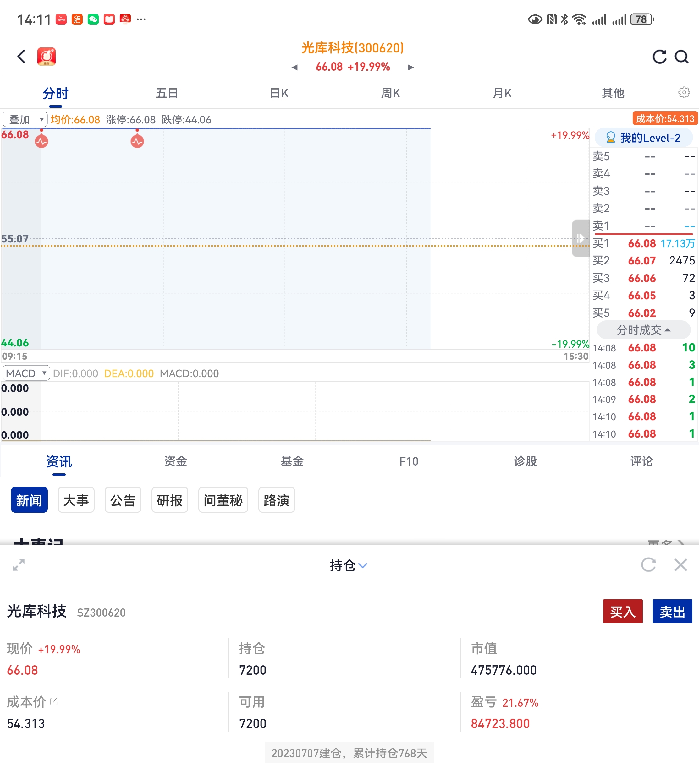
Task: Switch to the 基金 tab
Action: [x=292, y=461]
